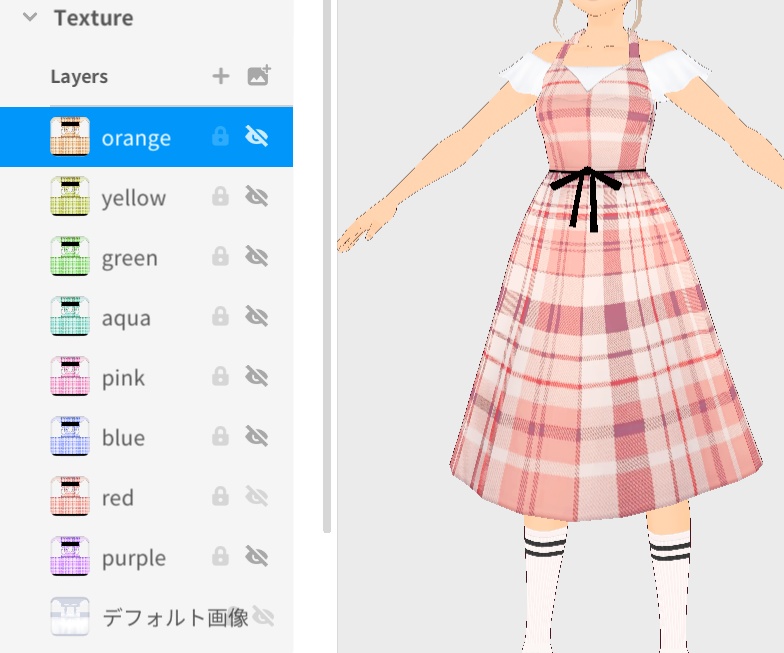Select the layer named pink
The height and width of the screenshot is (653, 784).
point(123,378)
